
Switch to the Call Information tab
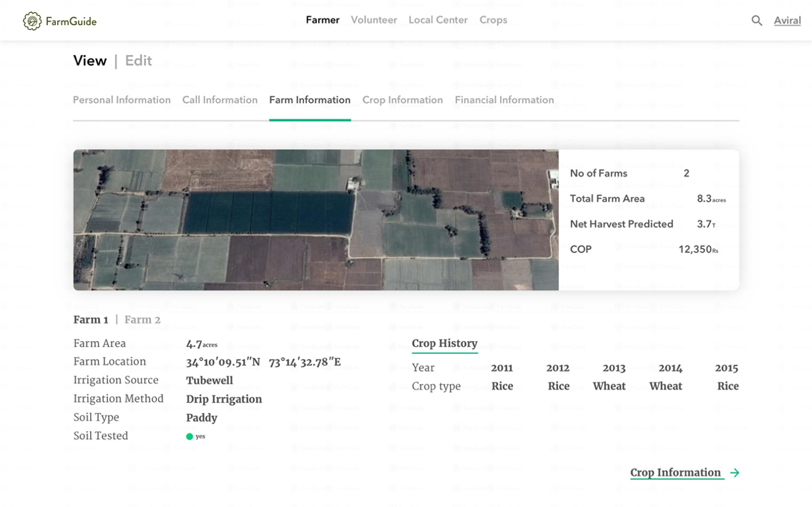[220, 100]
